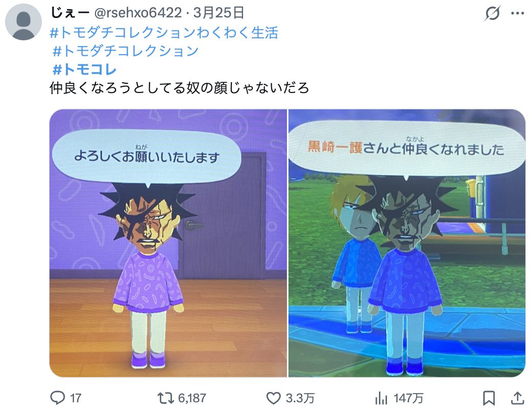Open the bold #トモコレ hashtag

pos(85,70)
